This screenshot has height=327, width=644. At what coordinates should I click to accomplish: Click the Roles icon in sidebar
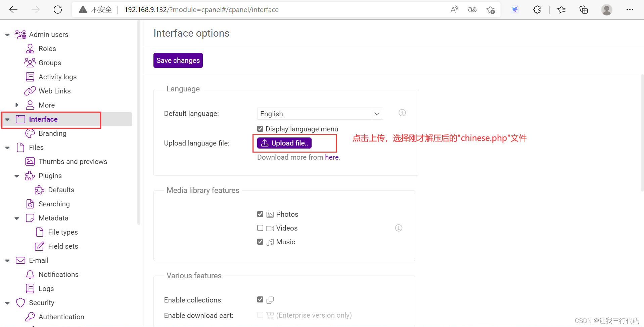point(30,49)
